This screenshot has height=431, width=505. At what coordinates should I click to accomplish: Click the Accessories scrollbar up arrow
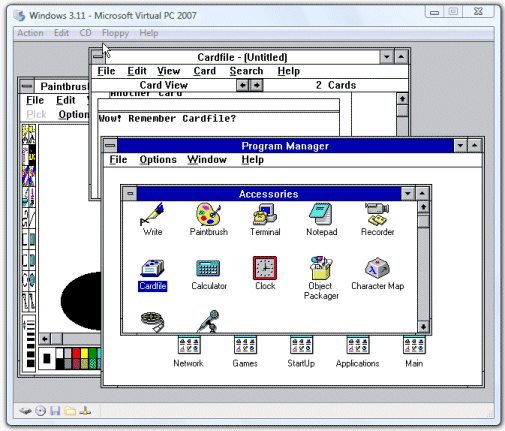click(x=423, y=207)
